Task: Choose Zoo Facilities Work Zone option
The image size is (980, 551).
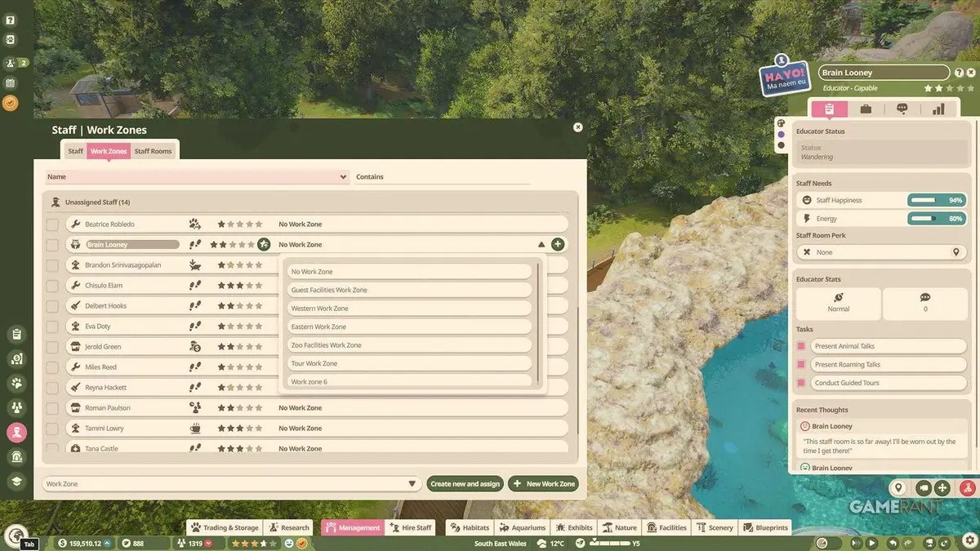Action: point(409,344)
